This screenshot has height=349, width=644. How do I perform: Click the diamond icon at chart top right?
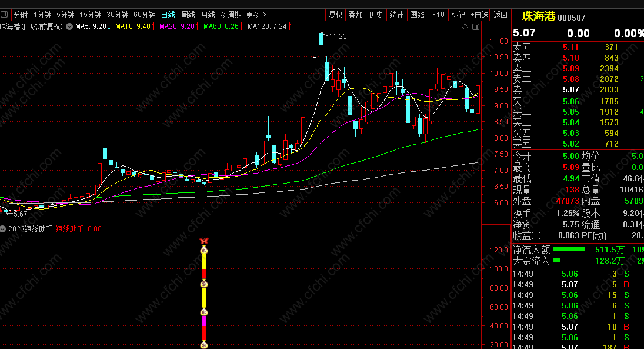click(465, 26)
